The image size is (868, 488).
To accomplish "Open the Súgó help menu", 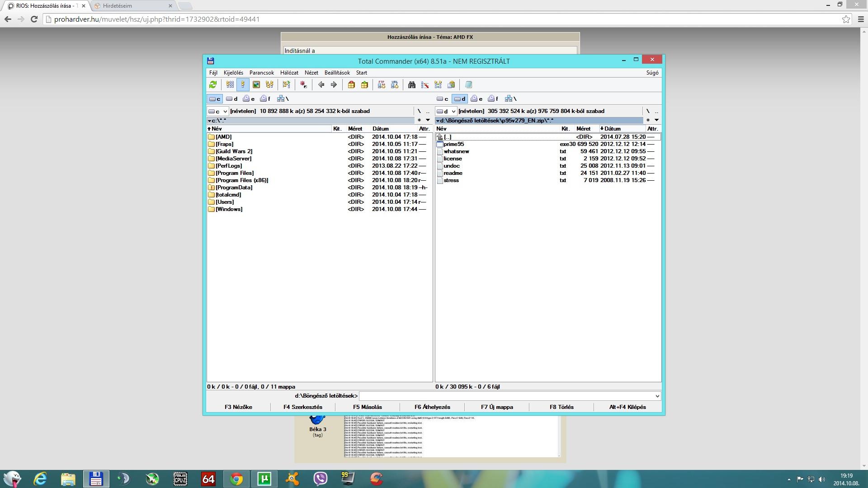I will pyautogui.click(x=652, y=73).
